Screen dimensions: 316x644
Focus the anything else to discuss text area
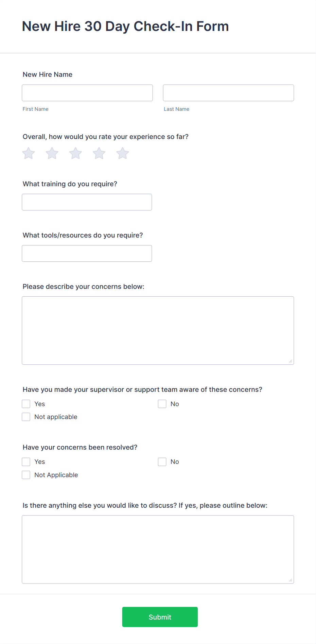point(158,549)
